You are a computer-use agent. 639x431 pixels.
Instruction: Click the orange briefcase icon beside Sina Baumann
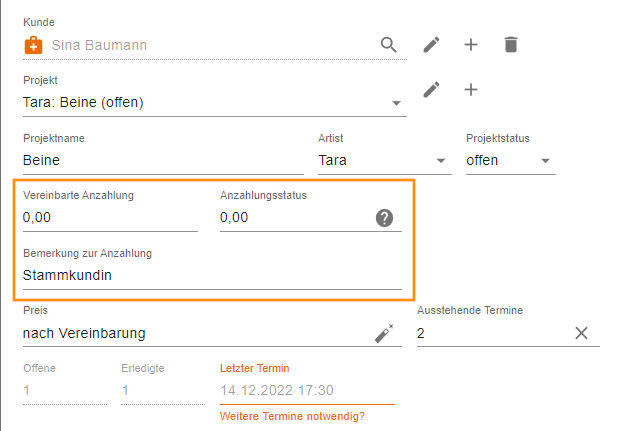tap(33, 45)
